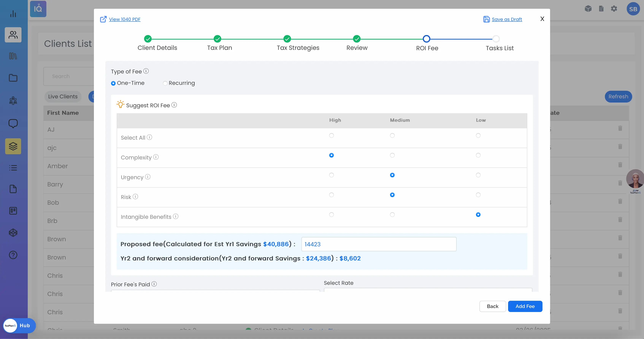Open the TaxPlanIQ Hub button
Screen dimensions: 644x339
[x=19, y=325]
